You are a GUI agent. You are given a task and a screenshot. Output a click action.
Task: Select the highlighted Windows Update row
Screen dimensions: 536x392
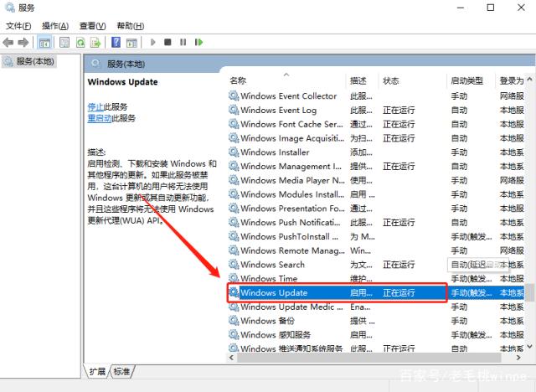[x=376, y=292]
